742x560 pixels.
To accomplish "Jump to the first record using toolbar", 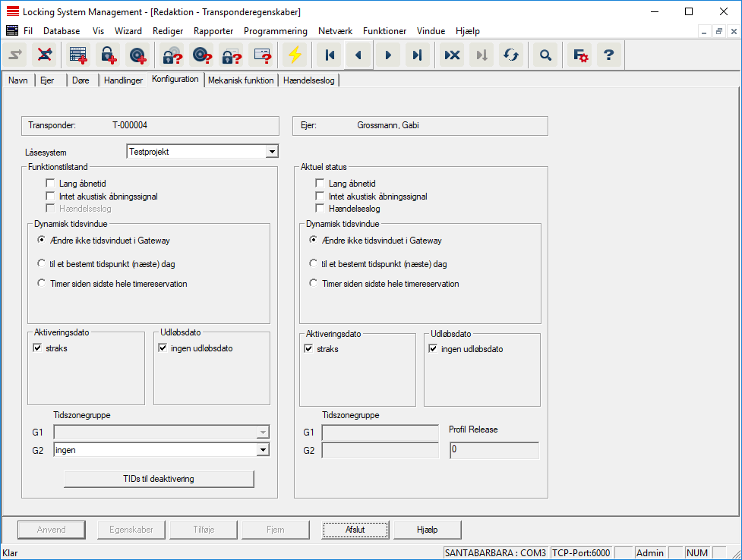I will (330, 55).
